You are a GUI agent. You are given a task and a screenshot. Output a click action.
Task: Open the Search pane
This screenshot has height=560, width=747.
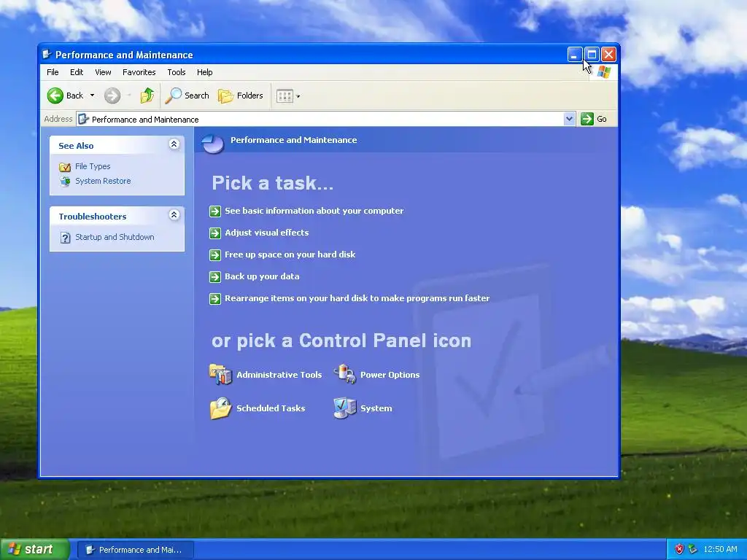(187, 96)
